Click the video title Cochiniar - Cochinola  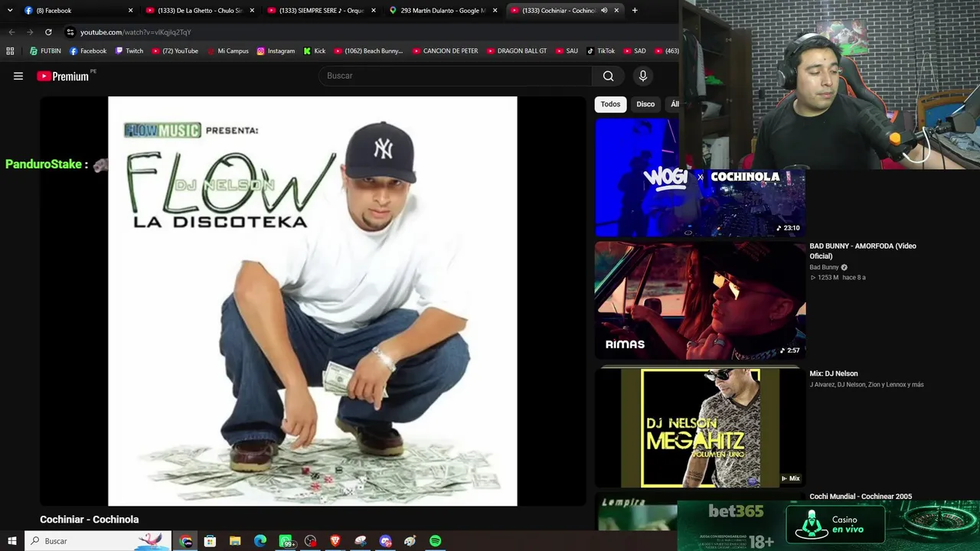(90, 520)
